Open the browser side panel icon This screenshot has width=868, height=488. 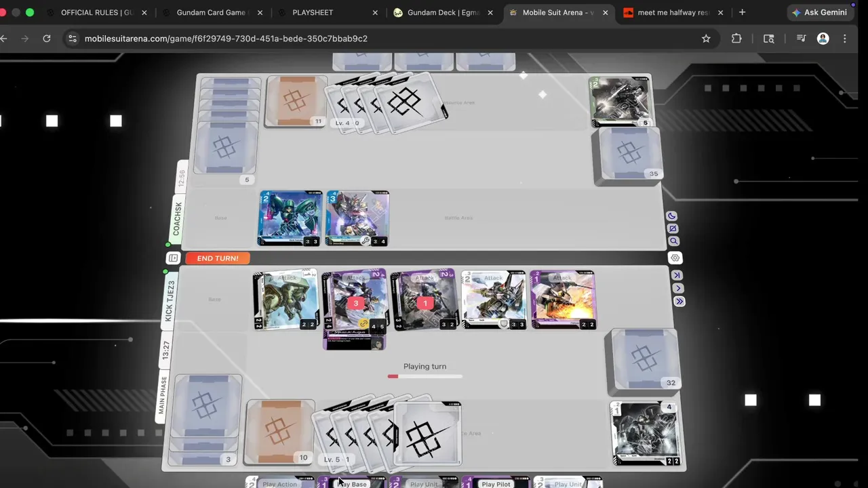(x=768, y=39)
